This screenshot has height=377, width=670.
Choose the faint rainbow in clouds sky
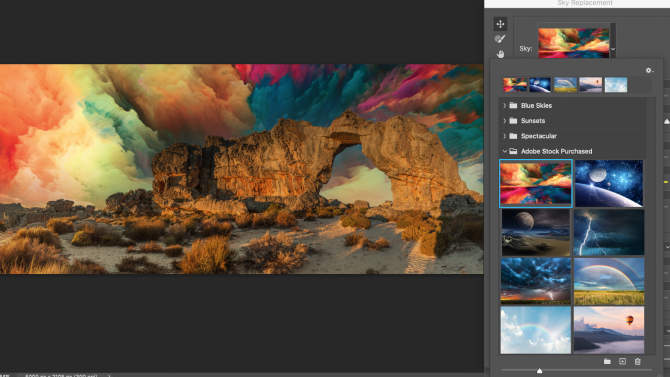point(536,330)
